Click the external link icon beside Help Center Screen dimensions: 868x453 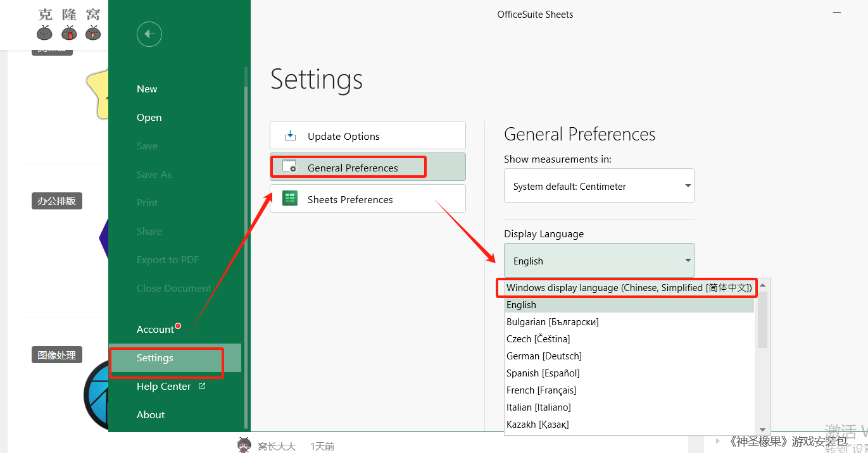pos(202,386)
